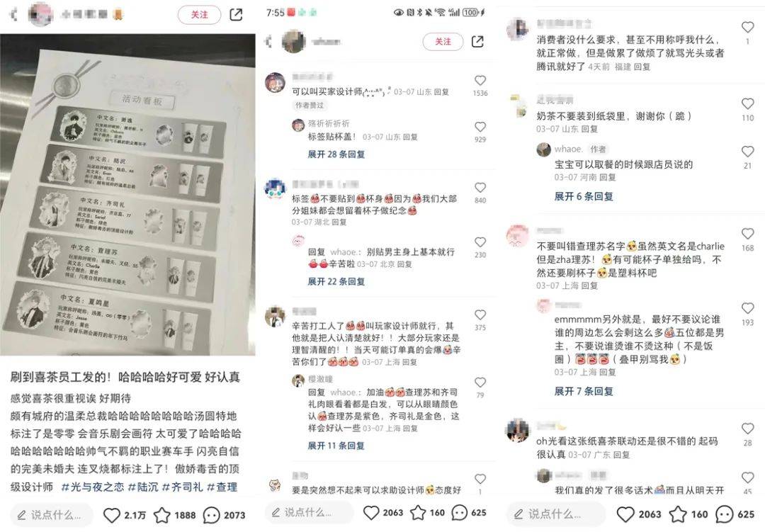This screenshot has width=765, height=532.
Task: Open the #齐司礼 hashtag link
Action: (182, 487)
